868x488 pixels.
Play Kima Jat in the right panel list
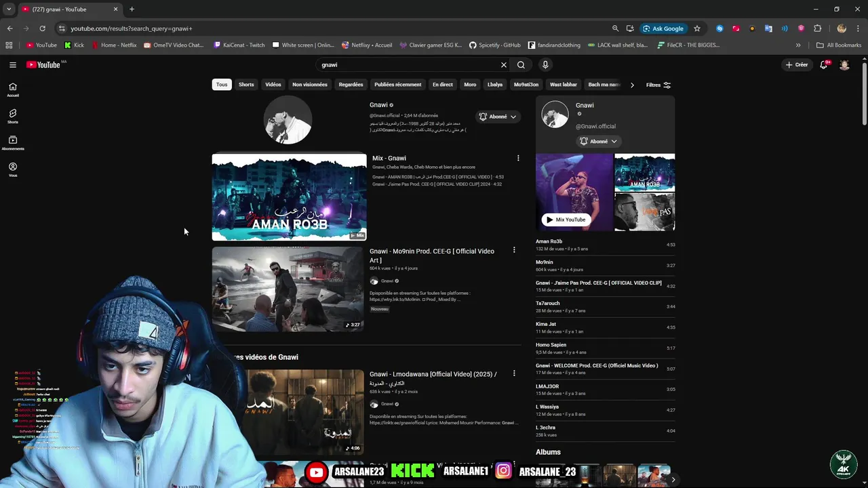pyautogui.click(x=605, y=327)
